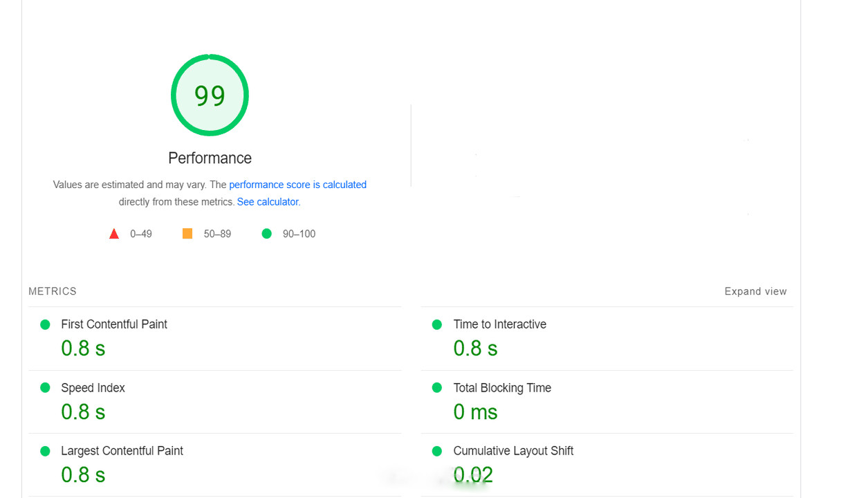
Task: Click the Performance category heading
Action: click(210, 158)
